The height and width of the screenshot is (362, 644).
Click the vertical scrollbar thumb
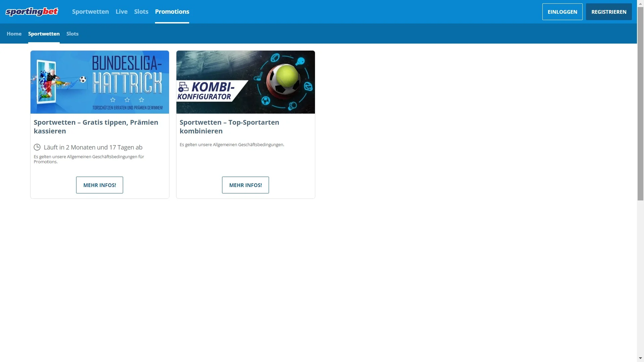640,104
